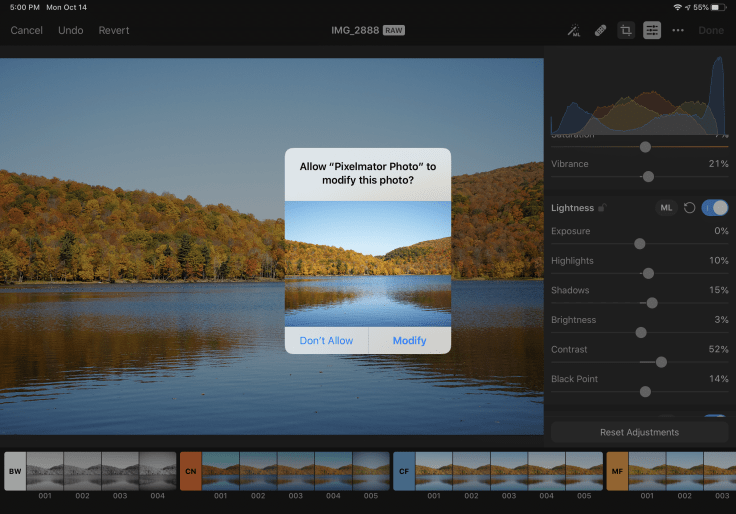Apply MF preset 001 thumbnail
The width and height of the screenshot is (736, 514).
(x=647, y=471)
